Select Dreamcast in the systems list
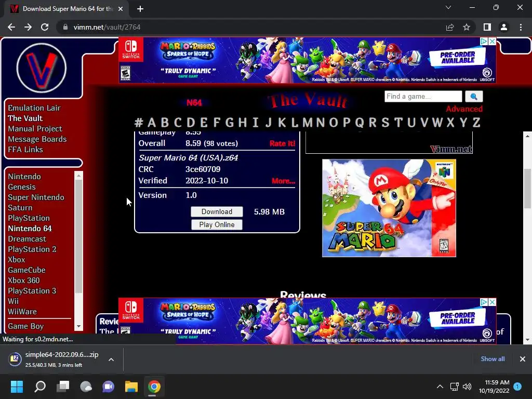The width and height of the screenshot is (532, 399). tap(27, 239)
